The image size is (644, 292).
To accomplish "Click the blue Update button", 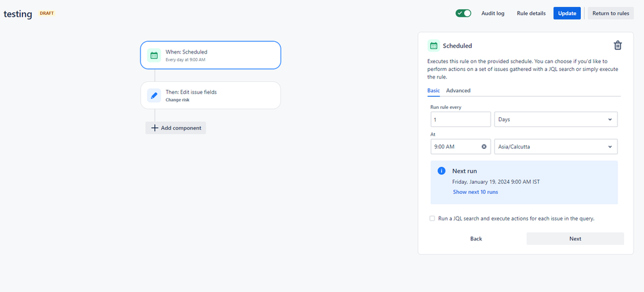I will 567,13.
